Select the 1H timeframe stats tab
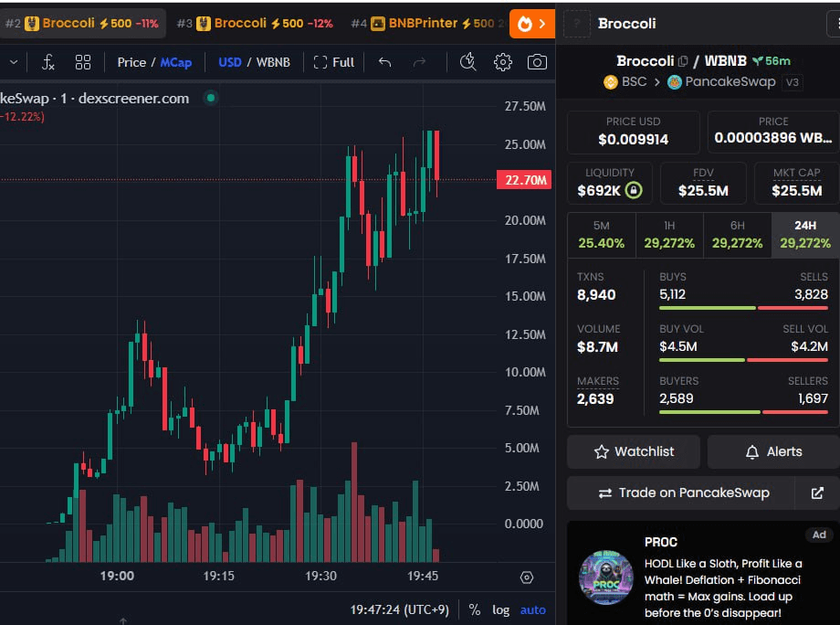 tap(669, 235)
